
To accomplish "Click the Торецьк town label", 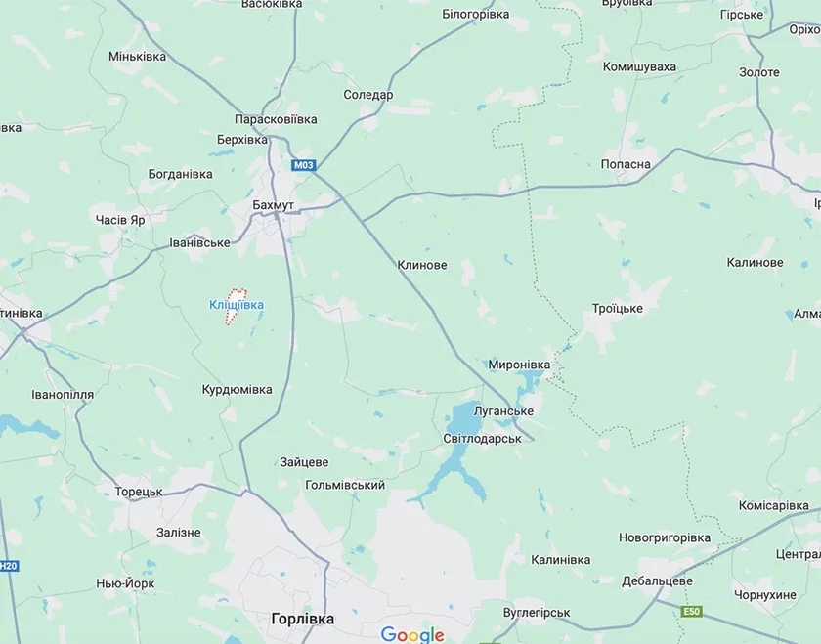I will pyautogui.click(x=139, y=493).
